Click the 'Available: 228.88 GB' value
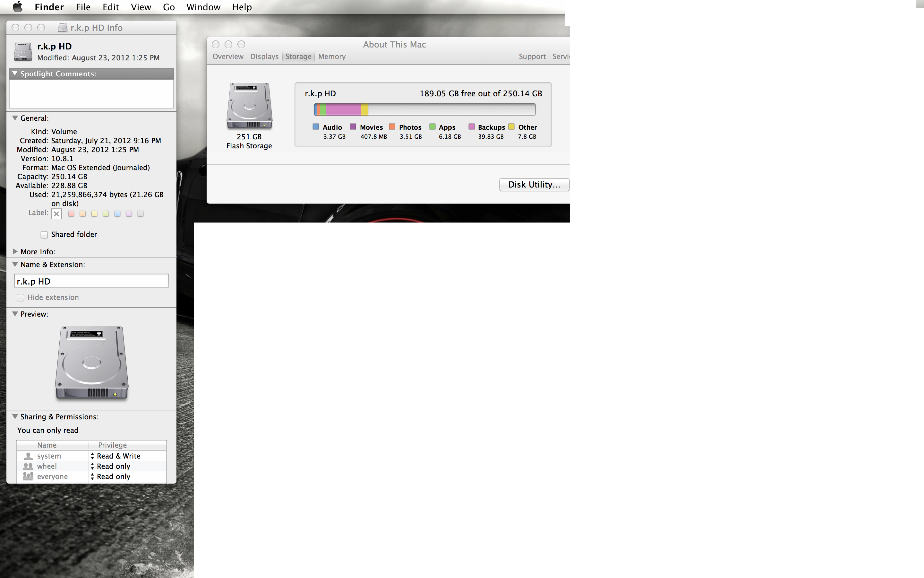This screenshot has width=924, height=578. tap(69, 185)
